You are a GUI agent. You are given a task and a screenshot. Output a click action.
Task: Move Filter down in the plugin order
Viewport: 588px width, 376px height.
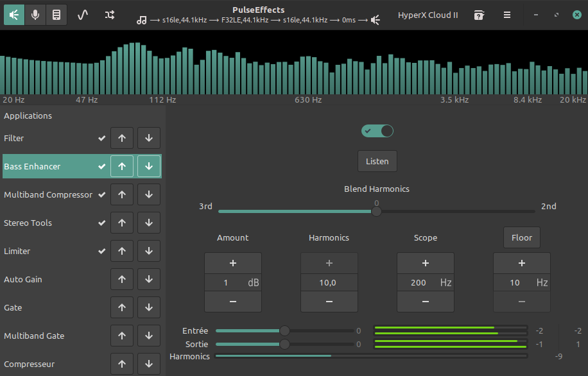[x=149, y=138]
